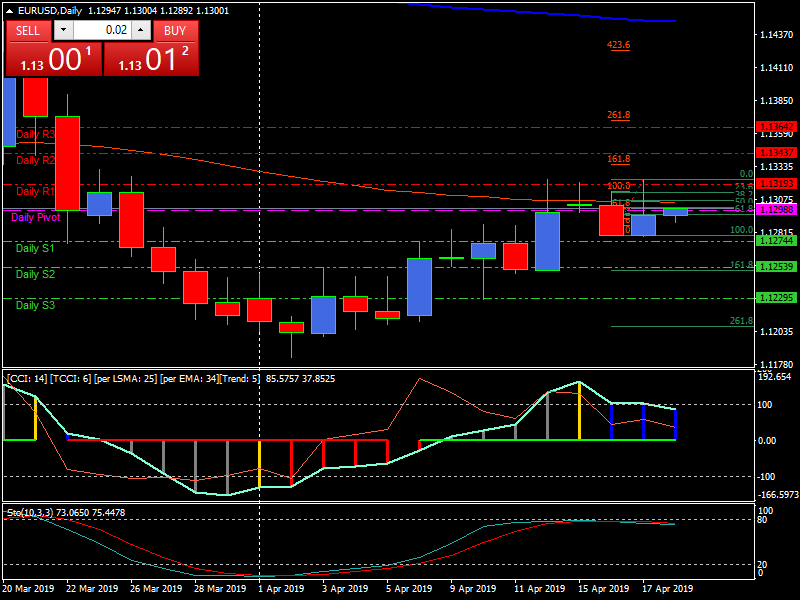The width and height of the screenshot is (800, 600).
Task: Click the Daily R3 level label
Action: coord(35,133)
